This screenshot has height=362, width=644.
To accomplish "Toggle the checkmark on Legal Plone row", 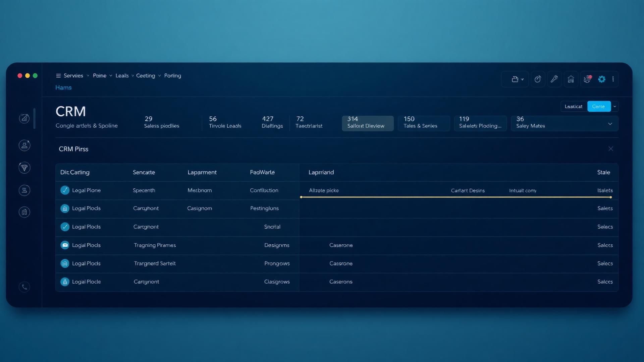I will (65, 190).
